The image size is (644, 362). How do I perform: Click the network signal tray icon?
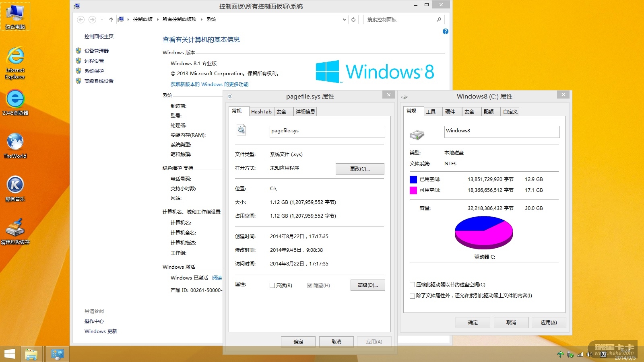tap(580, 354)
